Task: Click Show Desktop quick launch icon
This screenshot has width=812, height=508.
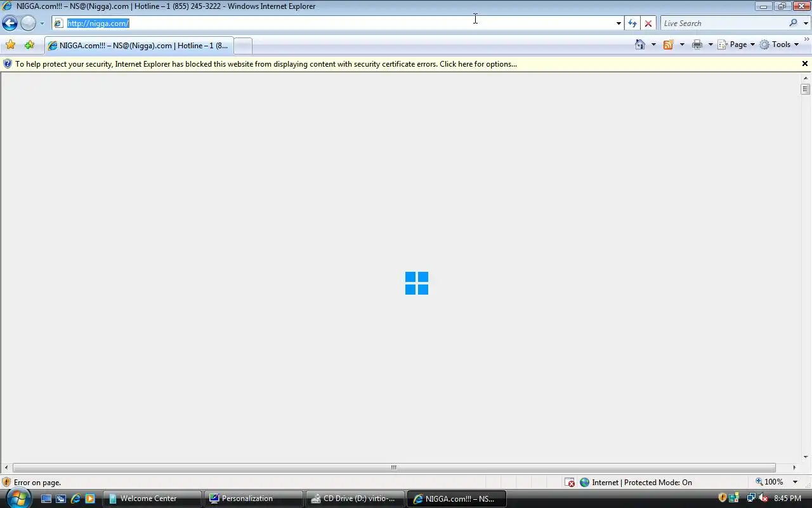Action: pos(46,498)
